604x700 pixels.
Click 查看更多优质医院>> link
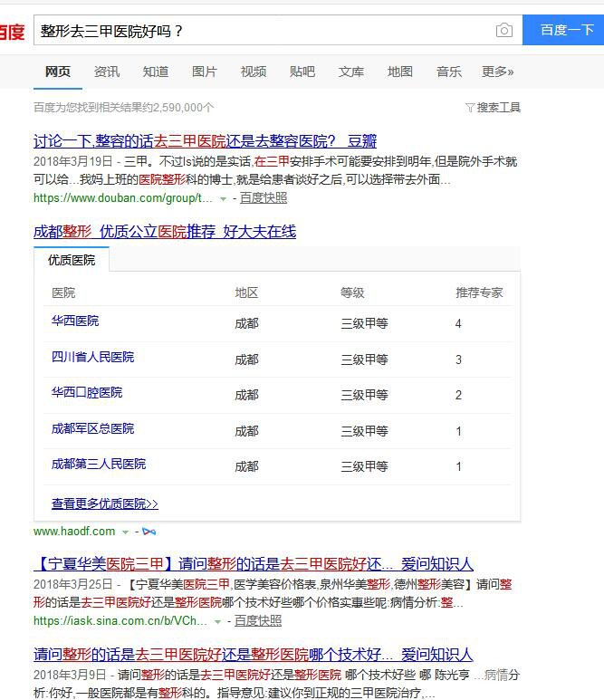(105, 503)
